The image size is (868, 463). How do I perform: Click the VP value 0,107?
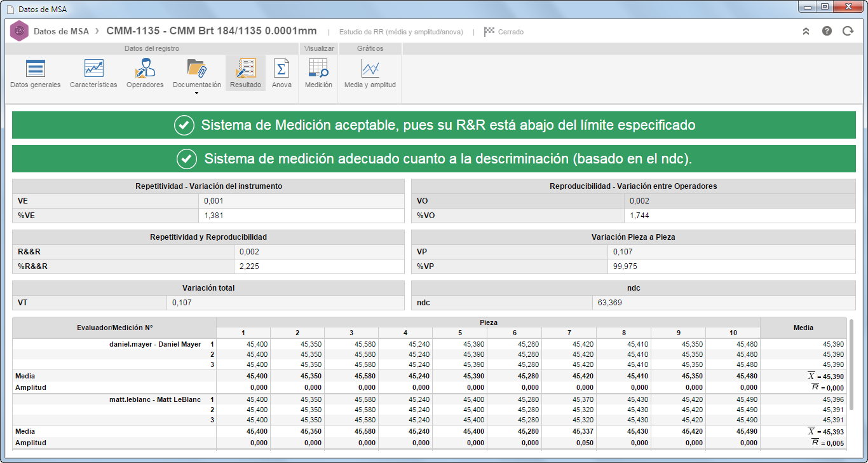[623, 252]
